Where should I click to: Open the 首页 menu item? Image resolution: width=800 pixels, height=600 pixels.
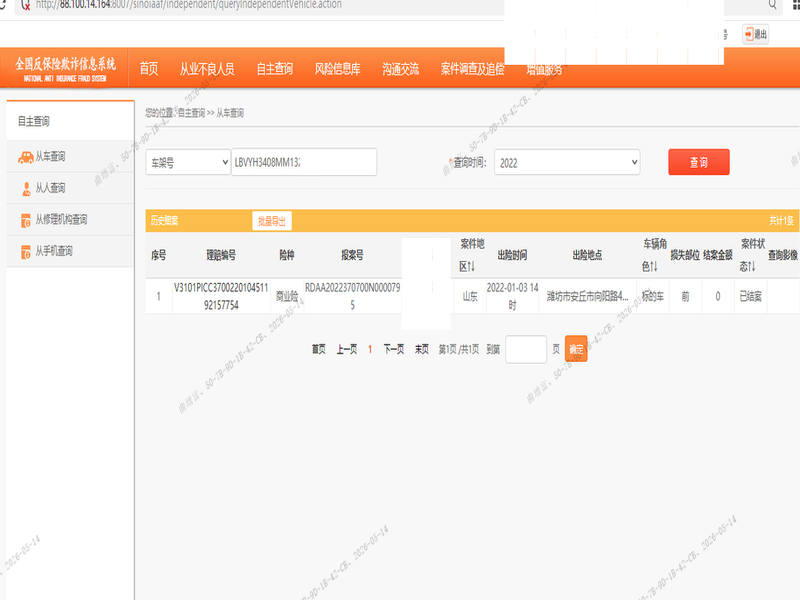coord(149,68)
